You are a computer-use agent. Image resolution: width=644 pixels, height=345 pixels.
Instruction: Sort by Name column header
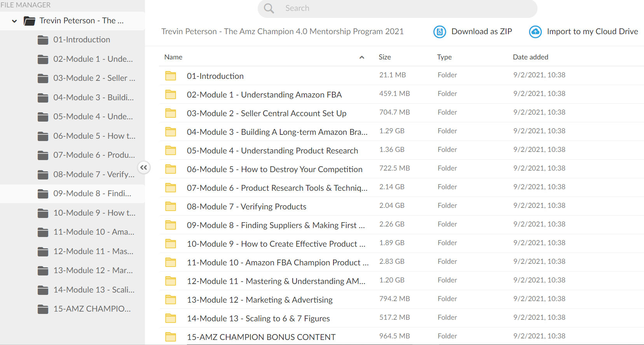[173, 57]
